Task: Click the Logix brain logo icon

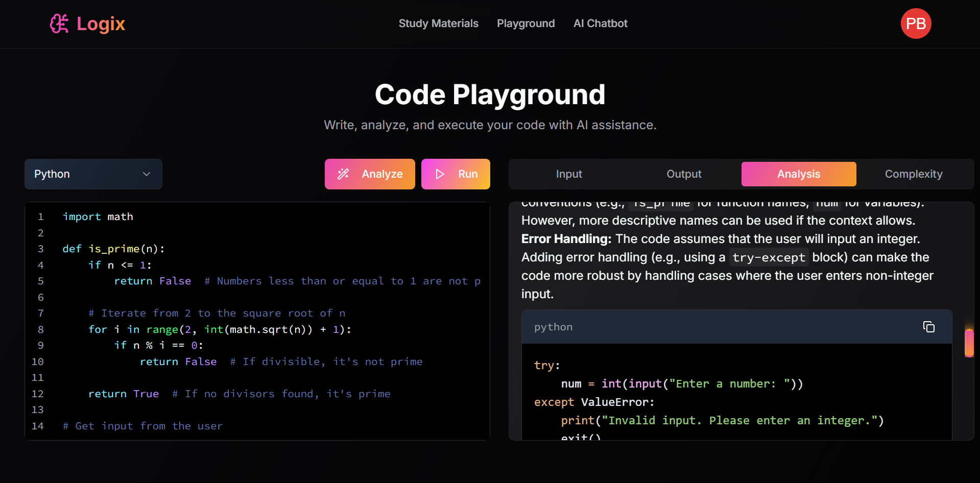Action: pos(59,23)
